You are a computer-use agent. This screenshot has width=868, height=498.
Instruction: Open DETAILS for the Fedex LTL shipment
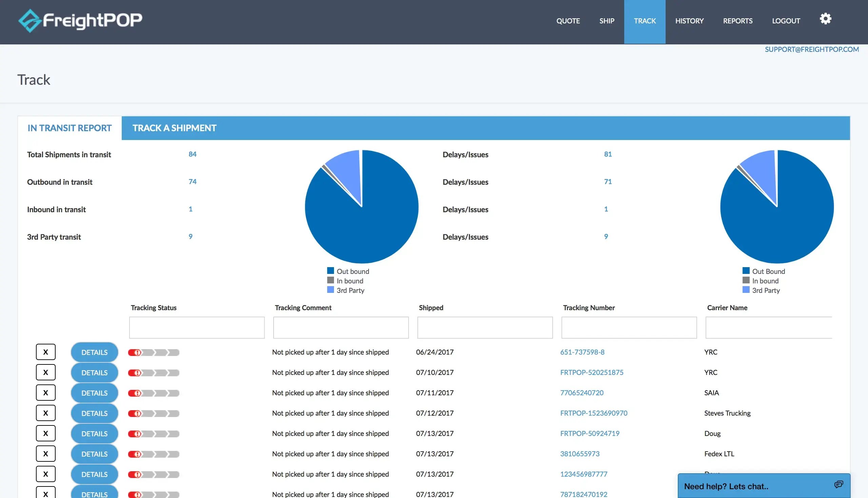(x=94, y=454)
